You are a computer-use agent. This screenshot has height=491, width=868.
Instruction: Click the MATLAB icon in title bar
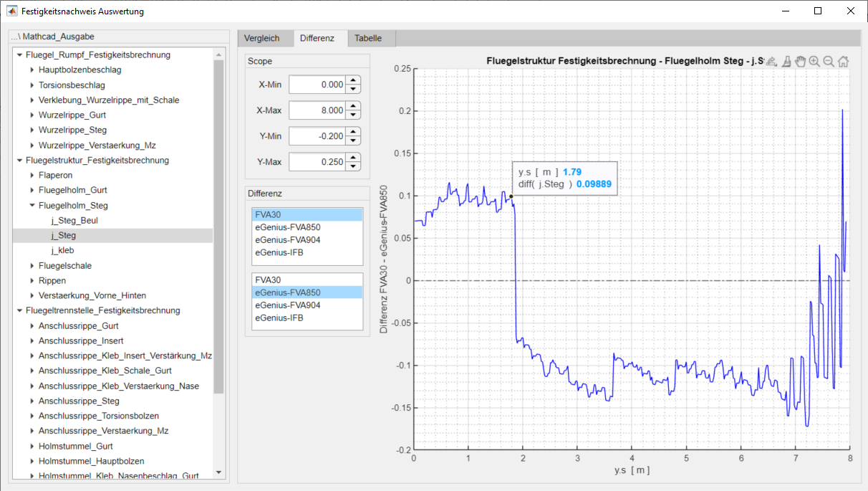pyautogui.click(x=12, y=11)
